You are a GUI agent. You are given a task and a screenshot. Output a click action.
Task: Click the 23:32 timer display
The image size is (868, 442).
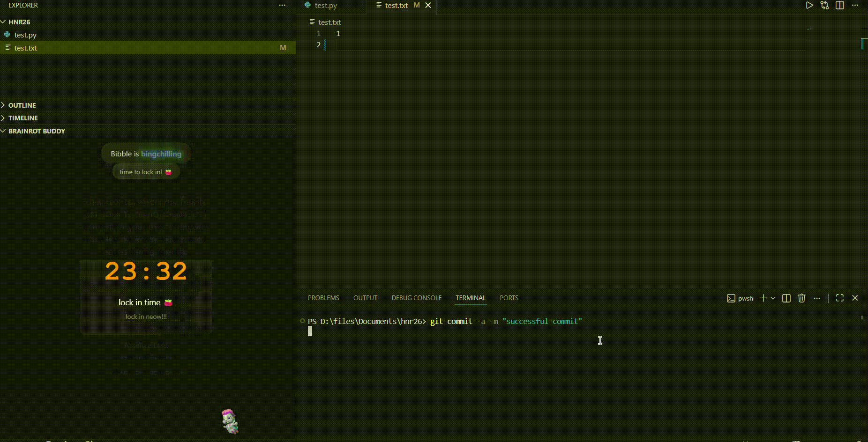[146, 272]
